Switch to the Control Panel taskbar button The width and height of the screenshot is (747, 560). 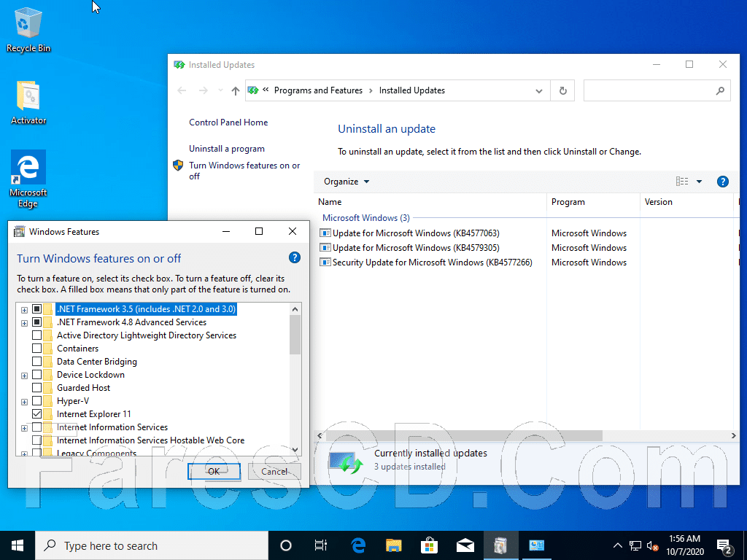tap(536, 545)
